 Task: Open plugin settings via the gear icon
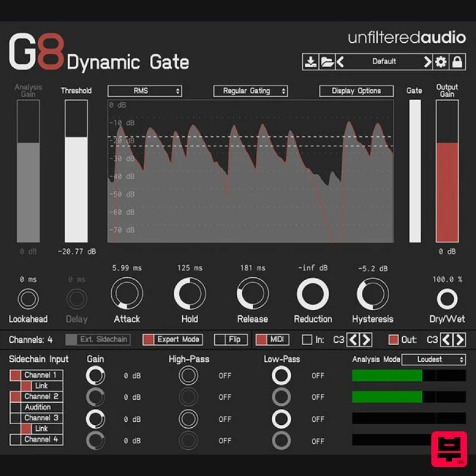(x=441, y=61)
